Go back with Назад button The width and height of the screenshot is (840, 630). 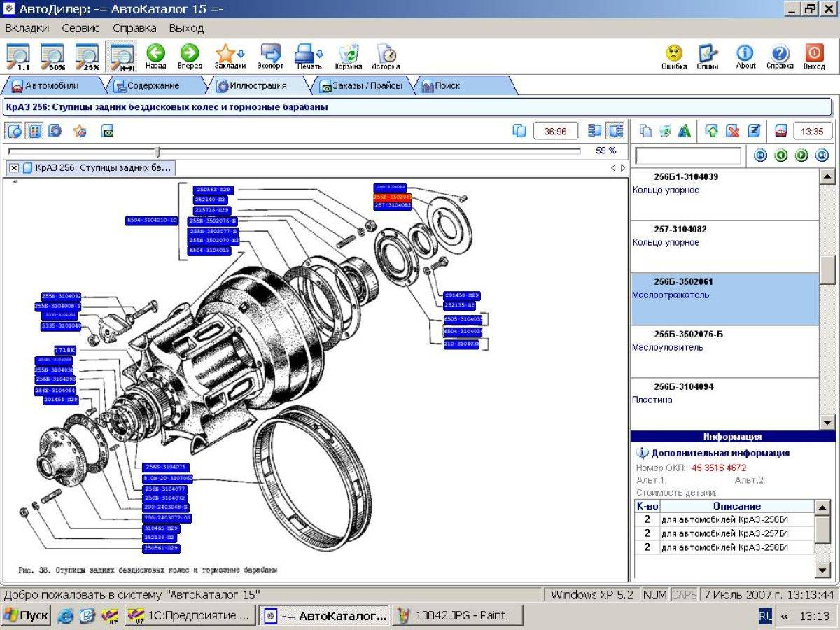(x=155, y=57)
